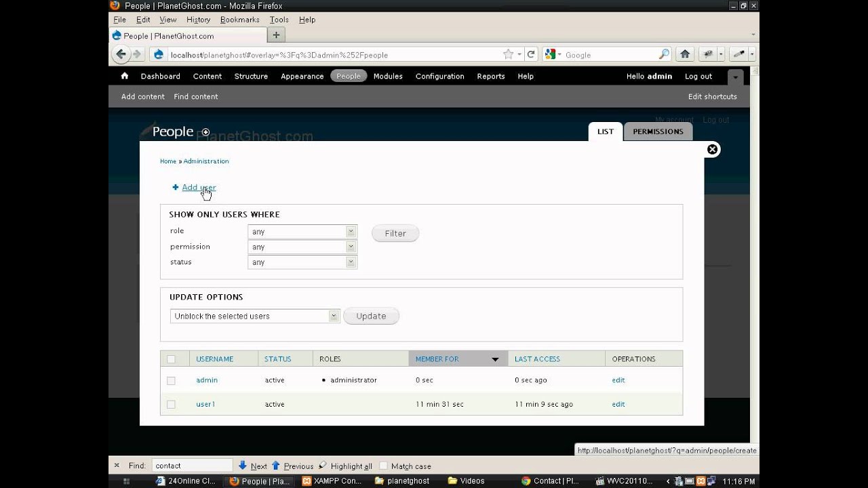This screenshot has height=488, width=868.
Task: Find previous match arrow icon
Action: tap(276, 466)
